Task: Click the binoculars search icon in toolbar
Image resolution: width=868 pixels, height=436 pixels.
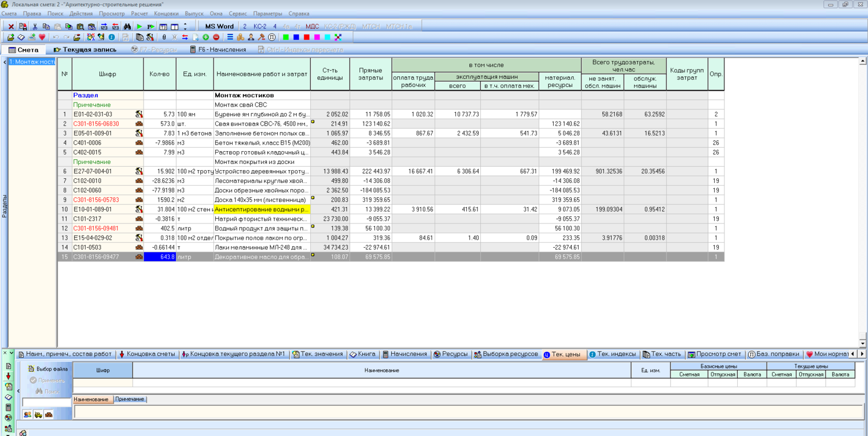Action: click(x=127, y=27)
